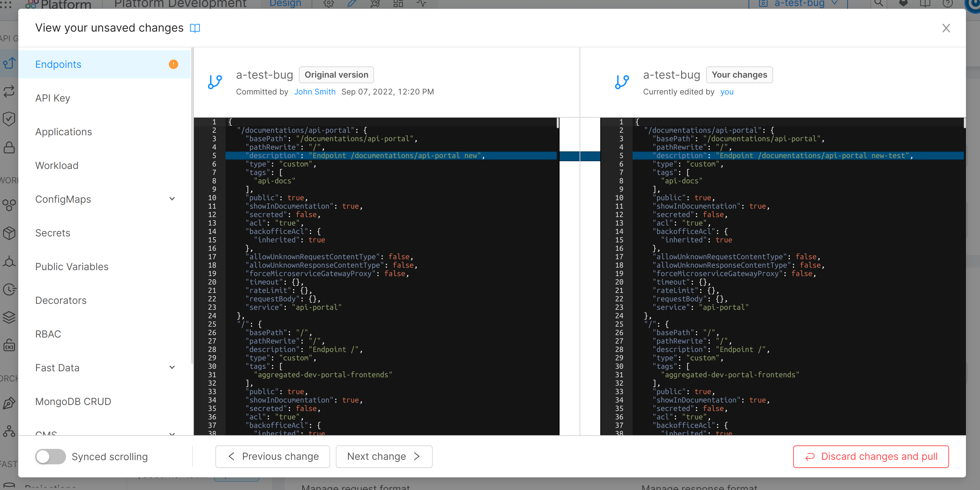Switch to the API Key section
The width and height of the screenshot is (980, 490).
[52, 98]
